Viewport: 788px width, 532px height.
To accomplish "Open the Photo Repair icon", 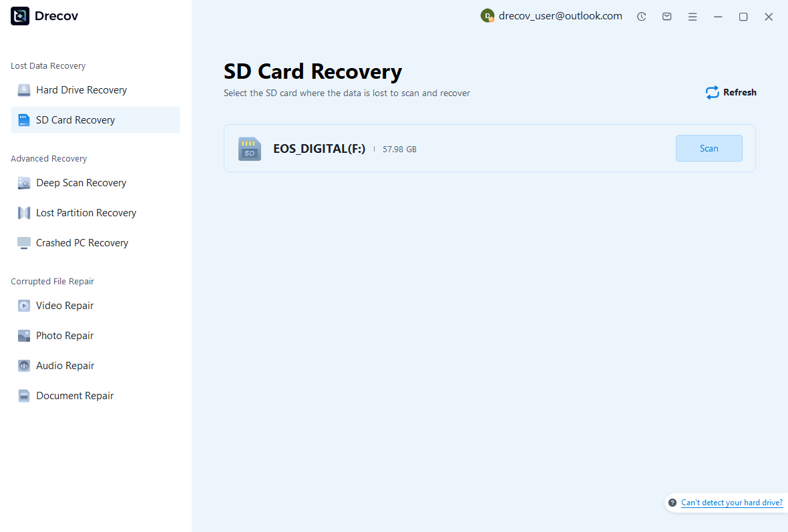I will coord(24,335).
